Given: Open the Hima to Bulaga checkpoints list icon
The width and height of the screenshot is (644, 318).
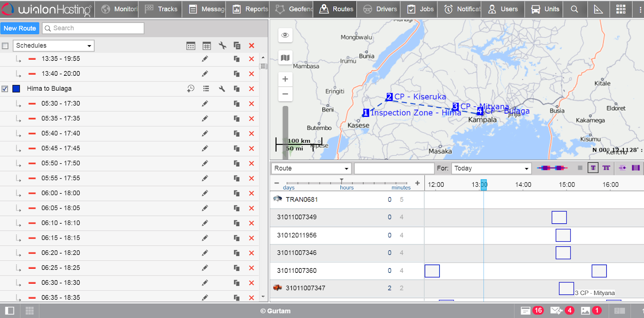Looking at the screenshot, I should tap(206, 89).
